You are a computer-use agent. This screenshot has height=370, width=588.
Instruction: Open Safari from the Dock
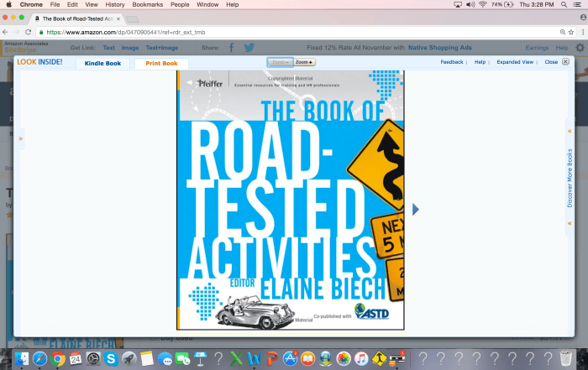point(39,359)
